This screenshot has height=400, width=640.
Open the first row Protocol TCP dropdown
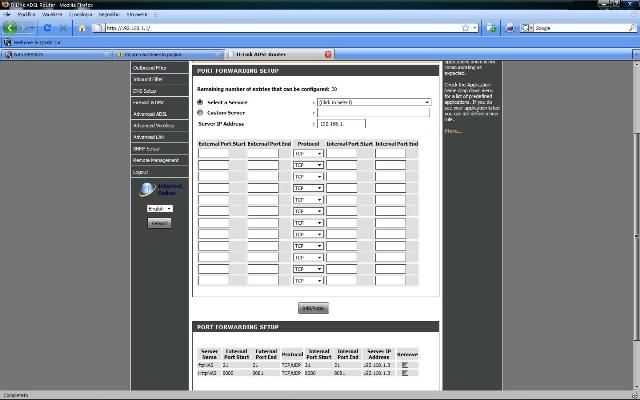pyautogui.click(x=308, y=153)
